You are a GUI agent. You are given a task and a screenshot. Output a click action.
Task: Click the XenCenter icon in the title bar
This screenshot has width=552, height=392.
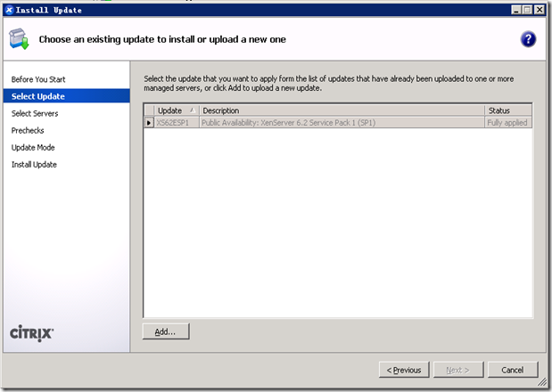pos(10,10)
